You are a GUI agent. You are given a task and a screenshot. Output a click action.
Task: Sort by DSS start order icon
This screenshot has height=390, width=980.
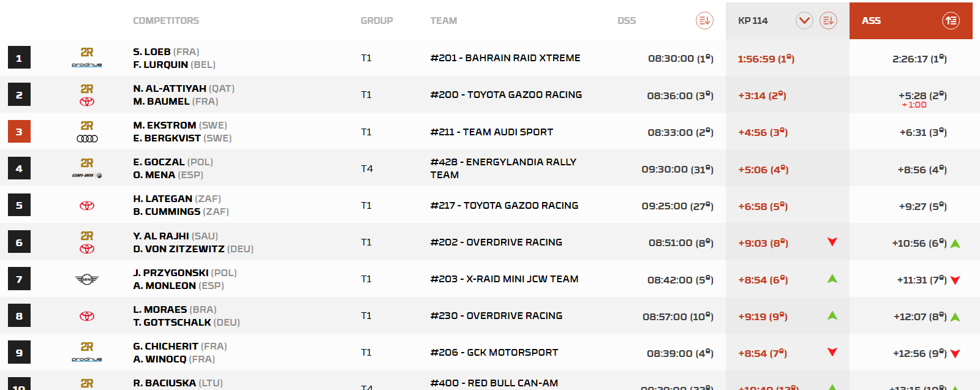pos(704,20)
